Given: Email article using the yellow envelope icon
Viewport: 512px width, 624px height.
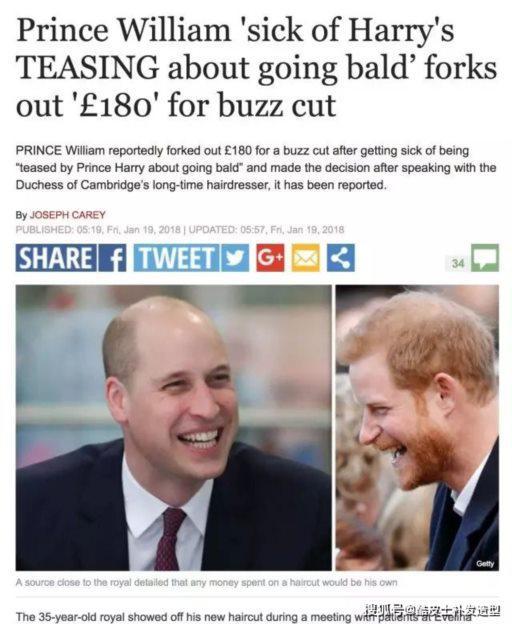Looking at the screenshot, I should tap(306, 258).
